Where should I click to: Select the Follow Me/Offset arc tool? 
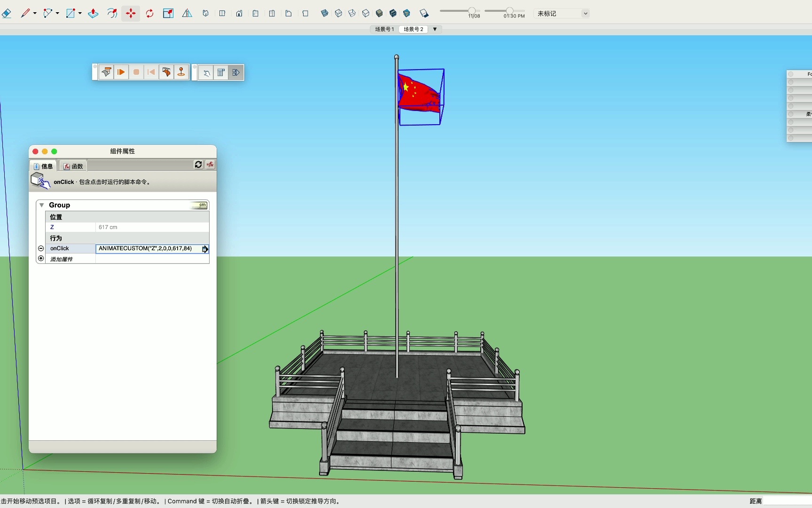click(x=112, y=14)
